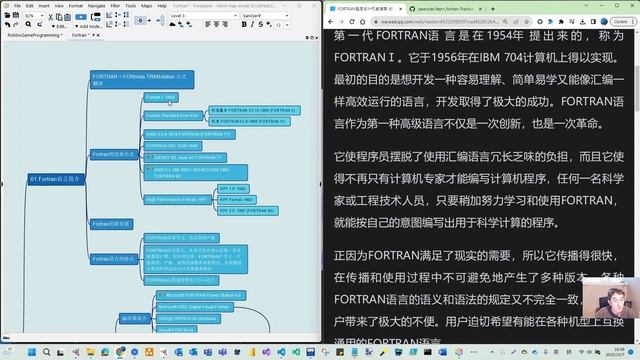The image size is (640, 360).
Task: Click the find magnifier icon in Freeplane
Action: [x=28, y=24]
